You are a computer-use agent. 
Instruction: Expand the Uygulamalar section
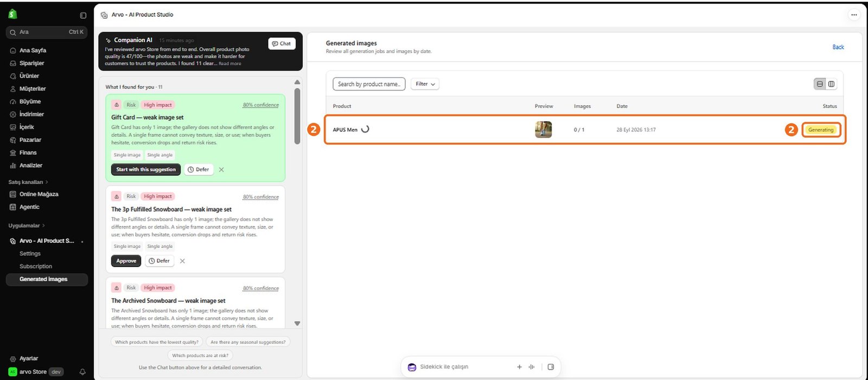[x=27, y=225]
